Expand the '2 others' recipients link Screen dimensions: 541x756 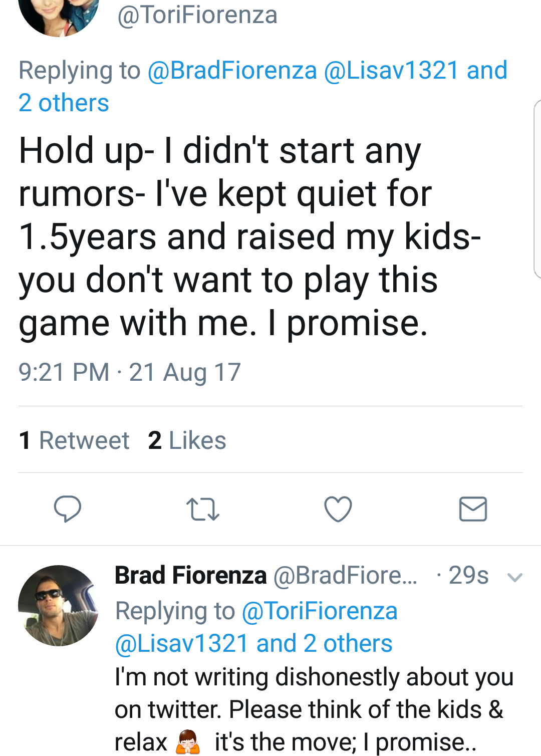coord(64,103)
